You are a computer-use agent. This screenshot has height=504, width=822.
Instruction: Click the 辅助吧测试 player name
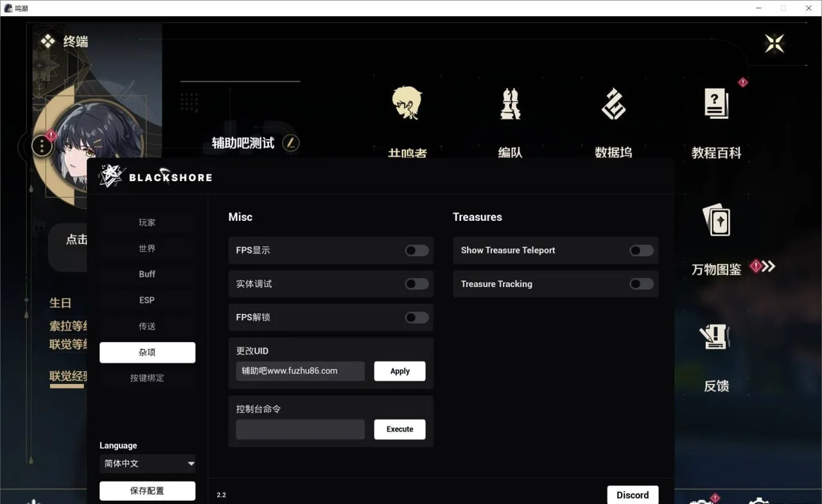click(x=243, y=143)
